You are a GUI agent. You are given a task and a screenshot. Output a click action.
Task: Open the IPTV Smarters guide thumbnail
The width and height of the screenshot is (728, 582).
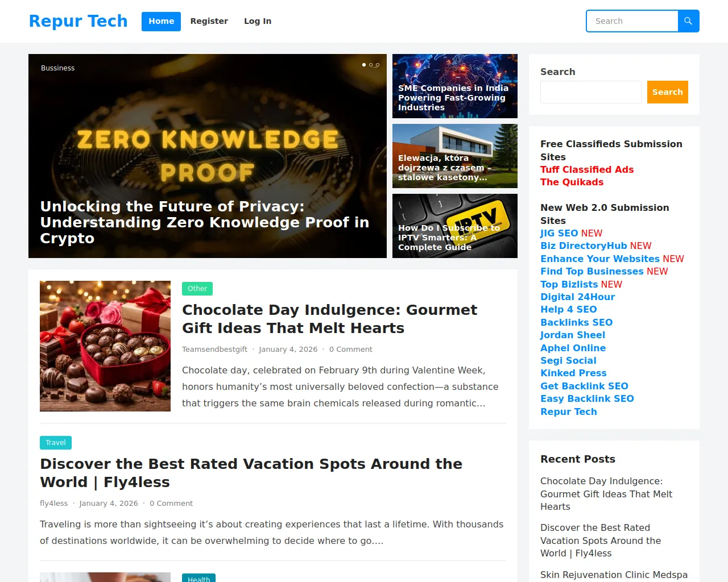point(455,226)
